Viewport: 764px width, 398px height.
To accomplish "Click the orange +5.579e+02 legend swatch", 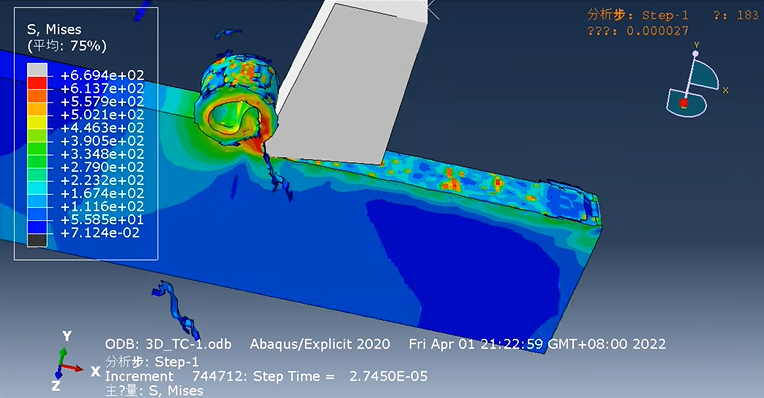I will [37, 97].
